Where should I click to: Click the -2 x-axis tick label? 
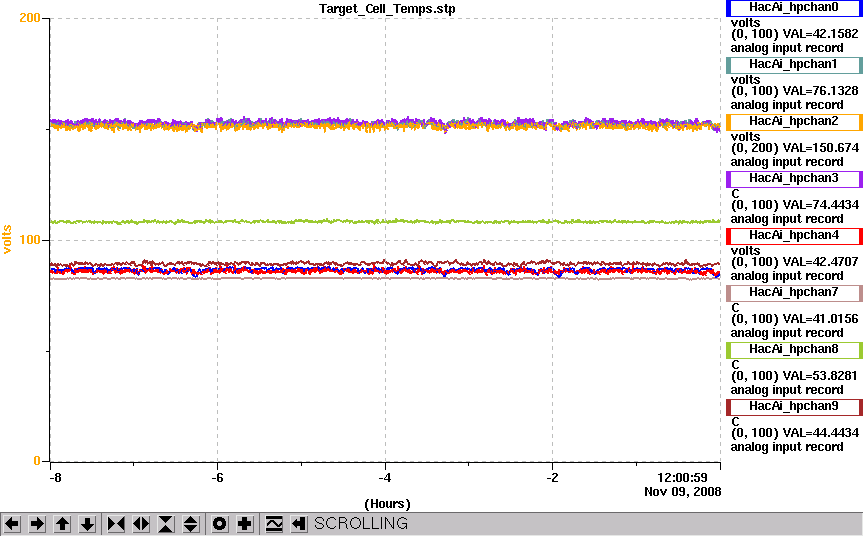pyautogui.click(x=552, y=478)
